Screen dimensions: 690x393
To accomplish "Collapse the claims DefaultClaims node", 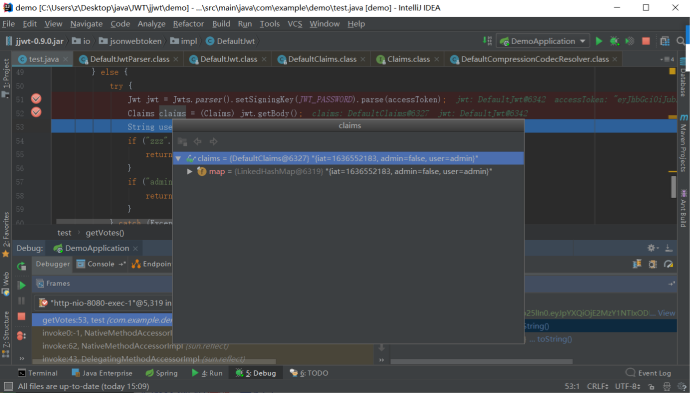I will 178,158.
